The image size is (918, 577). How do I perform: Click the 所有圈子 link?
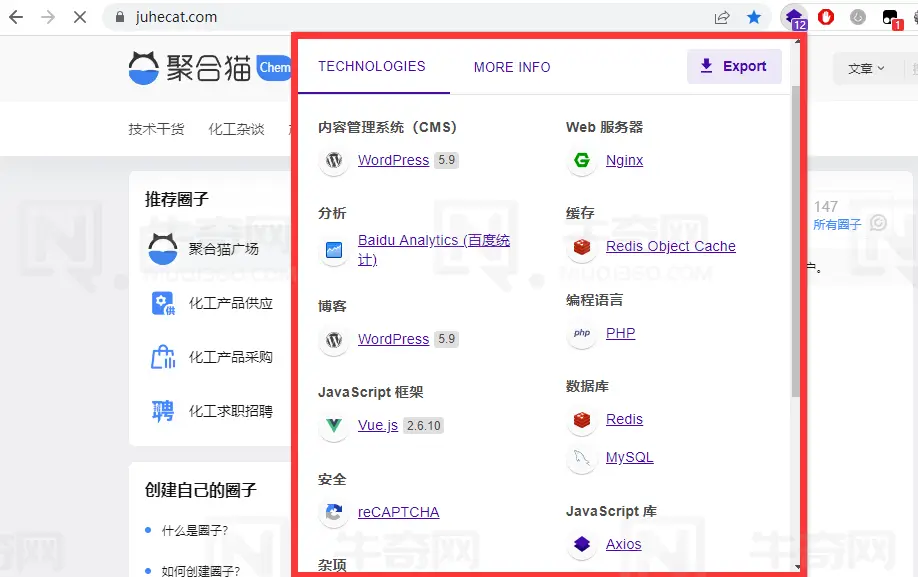coord(837,225)
